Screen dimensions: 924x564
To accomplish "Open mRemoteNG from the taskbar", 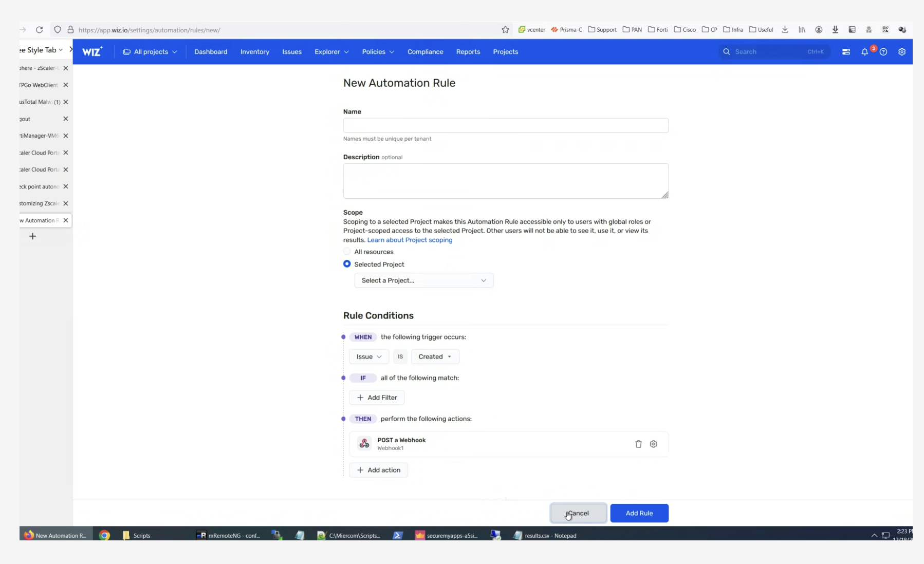I will click(228, 535).
